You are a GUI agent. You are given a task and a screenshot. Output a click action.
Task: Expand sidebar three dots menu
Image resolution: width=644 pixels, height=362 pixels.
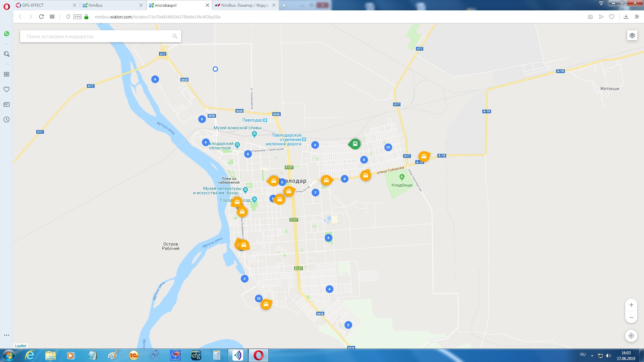7,335
